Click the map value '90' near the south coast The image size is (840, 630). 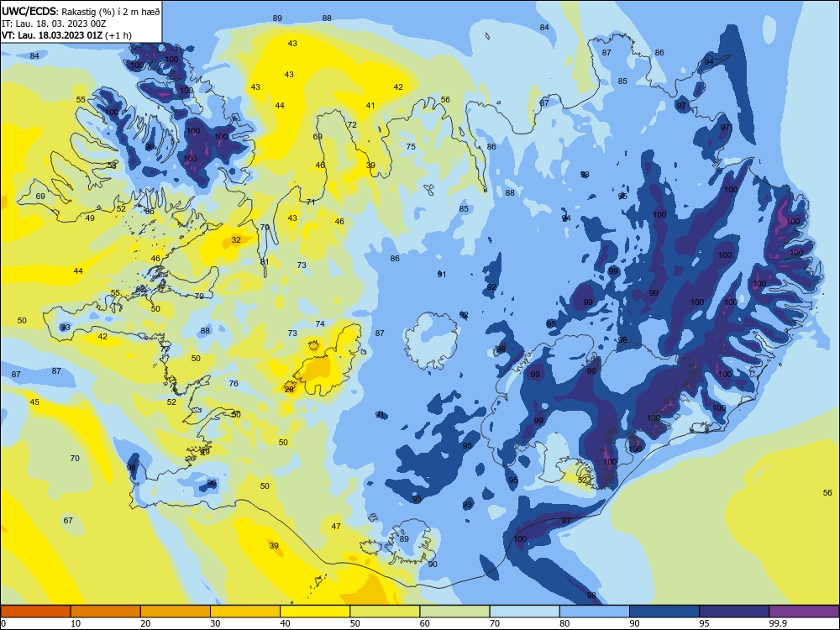point(433,564)
